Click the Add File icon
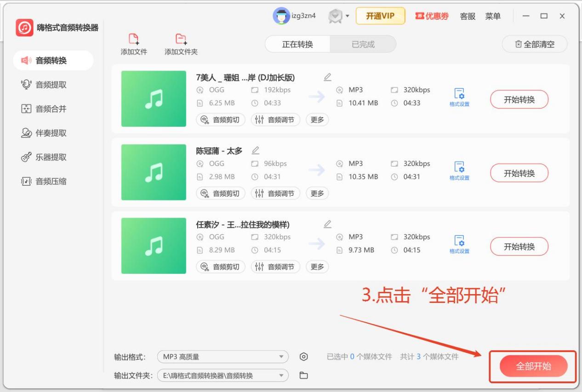Viewport: 582px width, 392px height. tap(133, 39)
